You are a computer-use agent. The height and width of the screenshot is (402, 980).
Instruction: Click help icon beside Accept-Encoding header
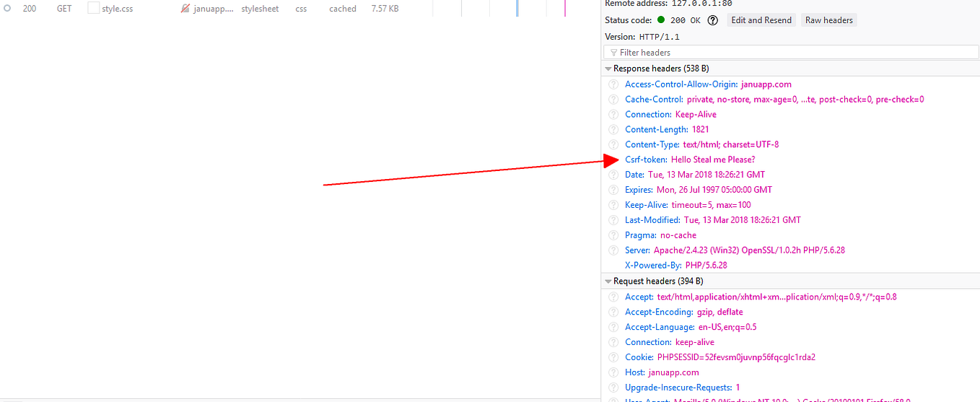pyautogui.click(x=613, y=312)
